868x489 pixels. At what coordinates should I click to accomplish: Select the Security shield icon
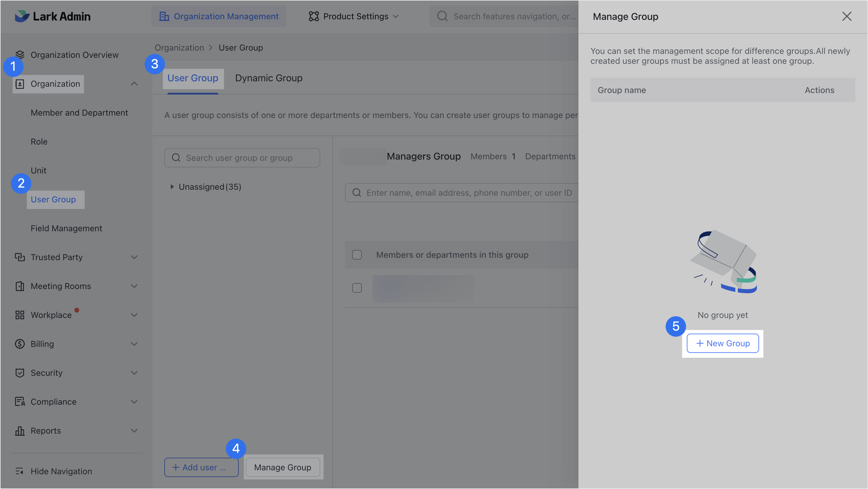tap(20, 373)
